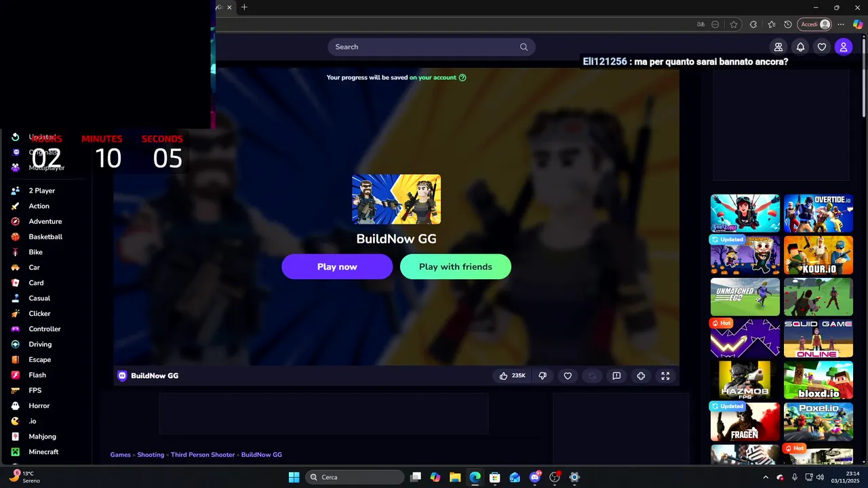Image resolution: width=868 pixels, height=488 pixels.
Task: Click the search magnifier in the site search
Action: point(524,47)
